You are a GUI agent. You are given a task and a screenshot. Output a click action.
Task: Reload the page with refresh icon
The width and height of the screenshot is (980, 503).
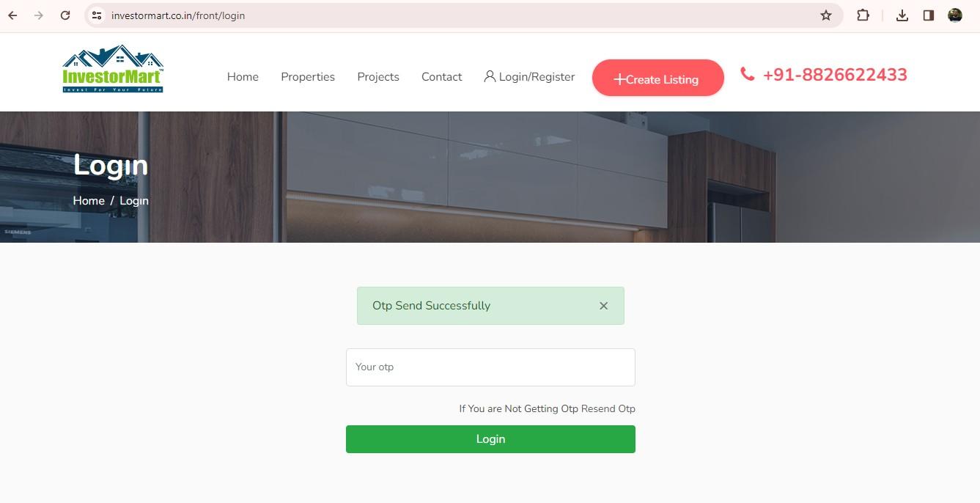65,15
